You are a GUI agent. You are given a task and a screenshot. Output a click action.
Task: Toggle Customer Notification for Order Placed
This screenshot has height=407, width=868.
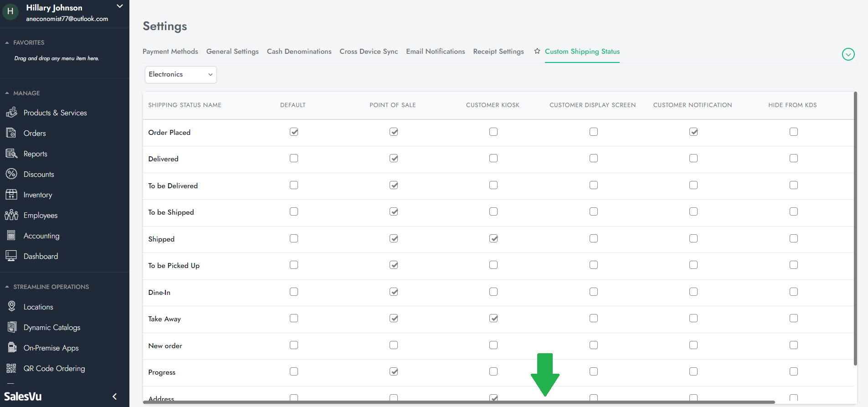[693, 132]
